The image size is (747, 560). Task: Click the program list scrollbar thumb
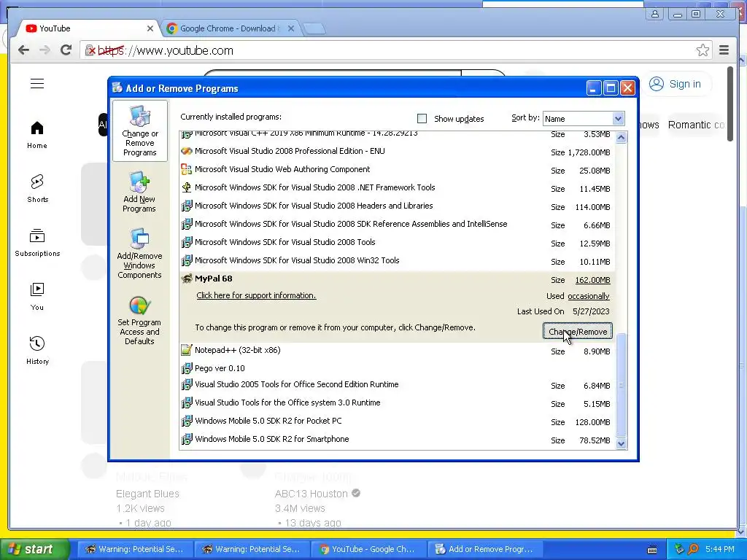coord(621,385)
